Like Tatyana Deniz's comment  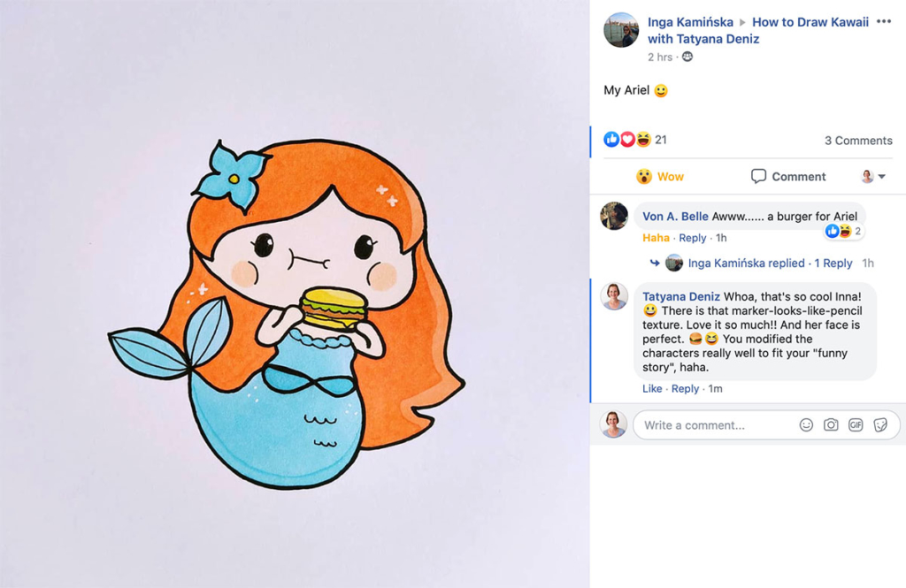652,389
